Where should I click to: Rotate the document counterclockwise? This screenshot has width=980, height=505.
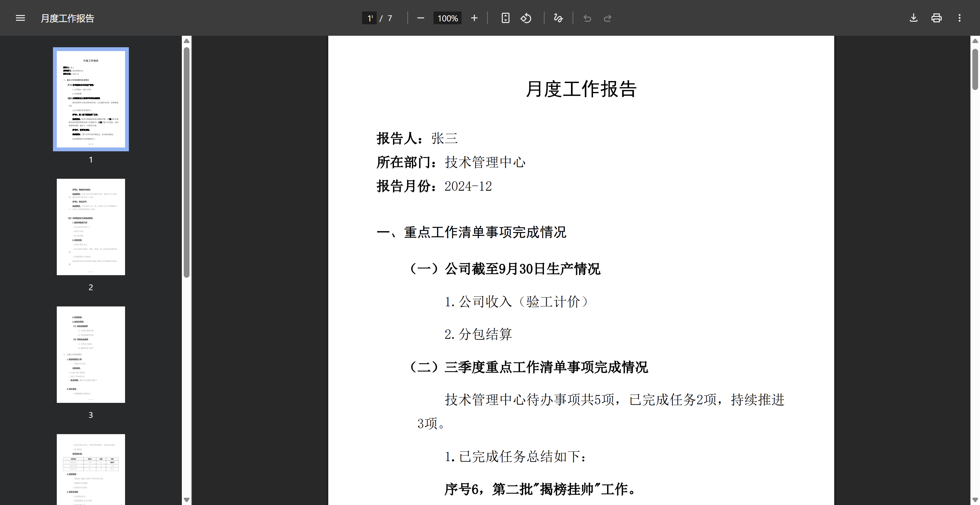[x=526, y=18]
